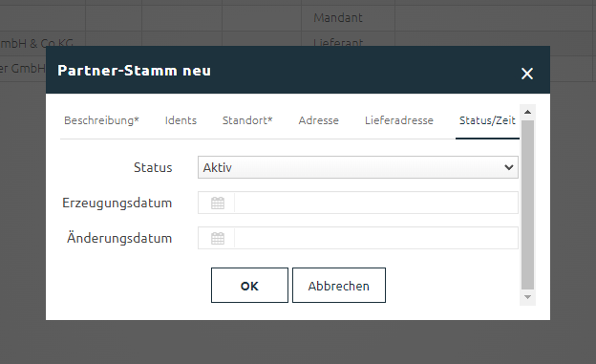Screen dimensions: 596x364
Task: Select the Status/Zeit tab
Action: point(487,120)
